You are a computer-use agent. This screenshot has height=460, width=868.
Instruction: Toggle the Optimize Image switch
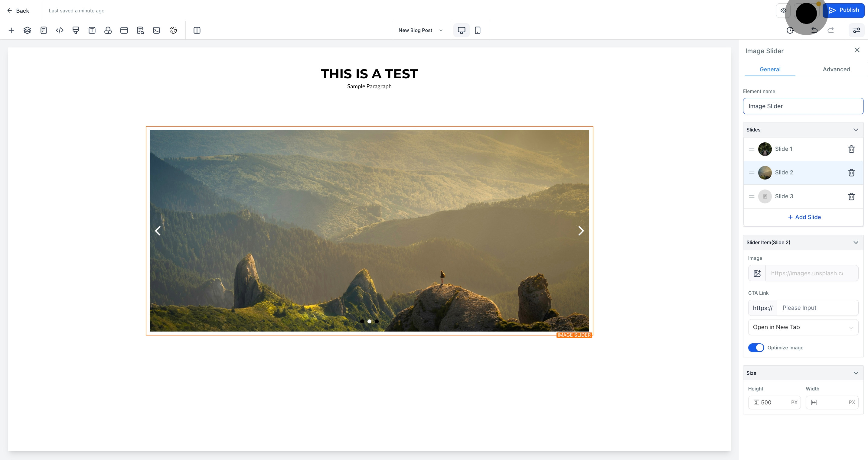coord(756,348)
